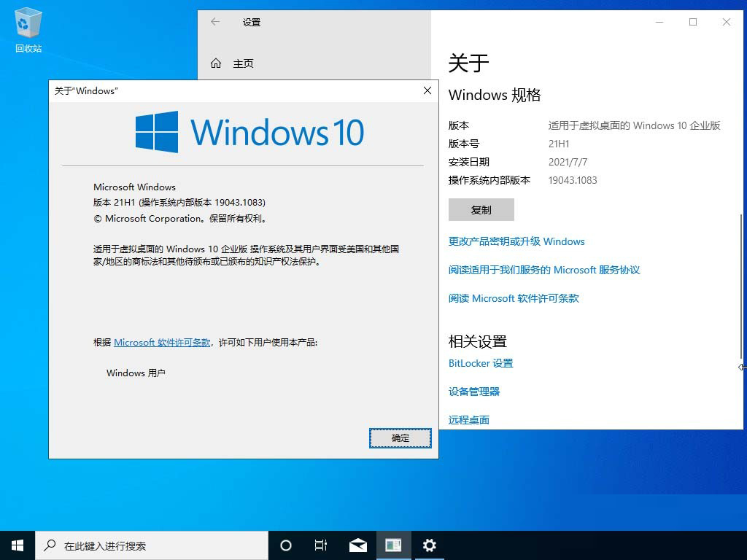Click the 操作系统内部版本 label in Settings
Viewport: 747px width, 560px height.
pyautogui.click(x=489, y=180)
